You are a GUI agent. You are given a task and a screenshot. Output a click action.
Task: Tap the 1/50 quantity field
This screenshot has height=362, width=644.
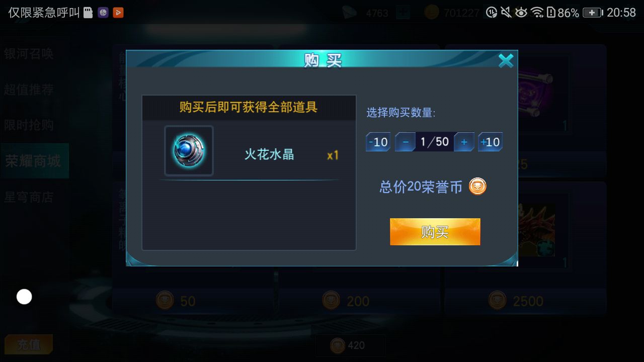click(435, 142)
